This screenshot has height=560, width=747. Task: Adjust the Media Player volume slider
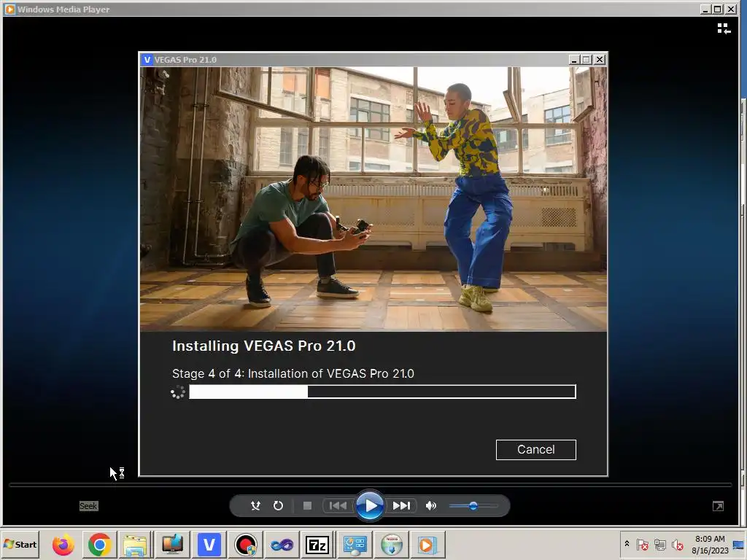coord(473,506)
